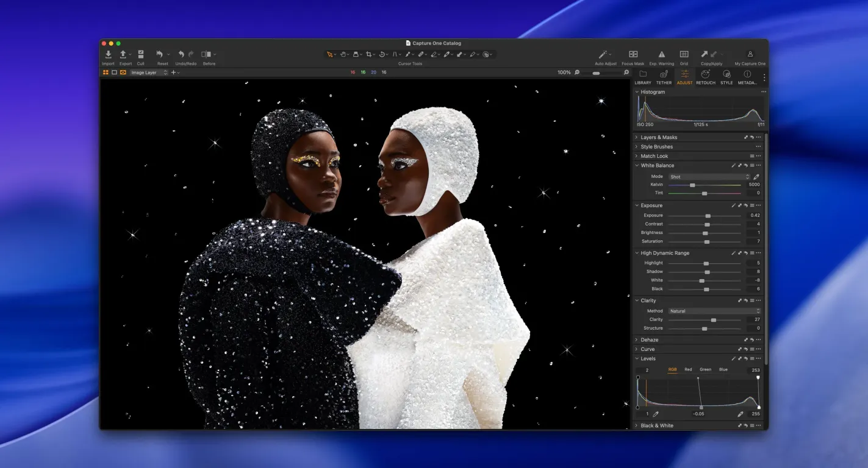868x468 pixels.
Task: Pick the White Balance eyedropper tool
Action: tap(756, 176)
